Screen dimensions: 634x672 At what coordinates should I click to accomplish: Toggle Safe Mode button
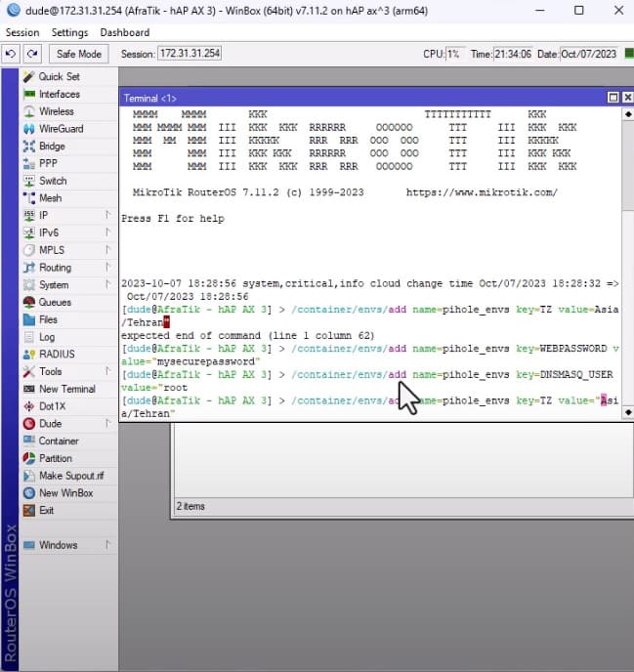tap(78, 54)
